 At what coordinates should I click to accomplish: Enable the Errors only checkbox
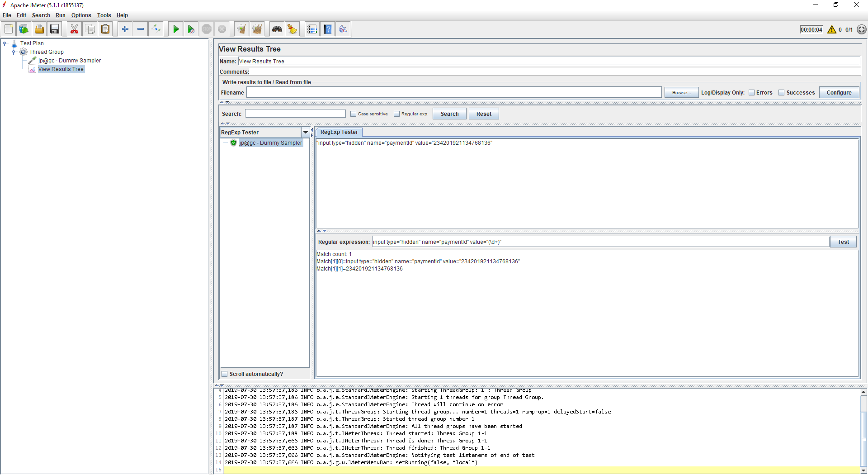(752, 93)
